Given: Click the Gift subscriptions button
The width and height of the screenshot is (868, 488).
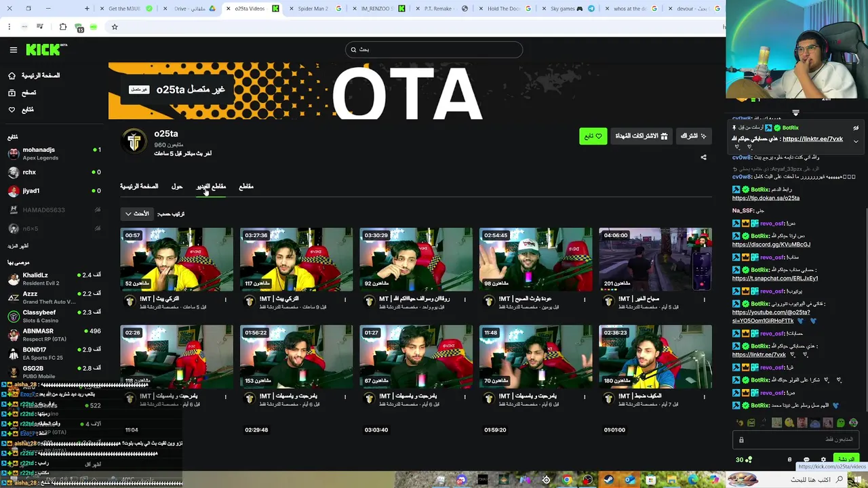Looking at the screenshot, I should click(641, 136).
